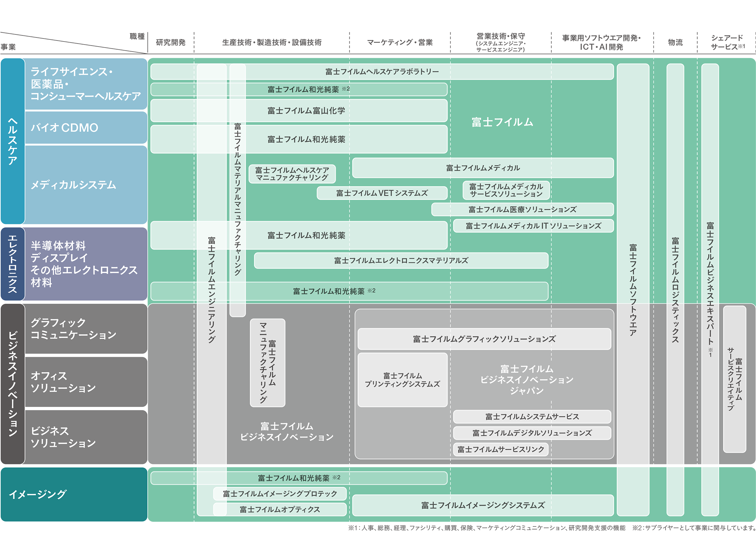This screenshot has height=544, width=756.
Task: Click the メディカルシステム row label
Action: click(x=86, y=185)
